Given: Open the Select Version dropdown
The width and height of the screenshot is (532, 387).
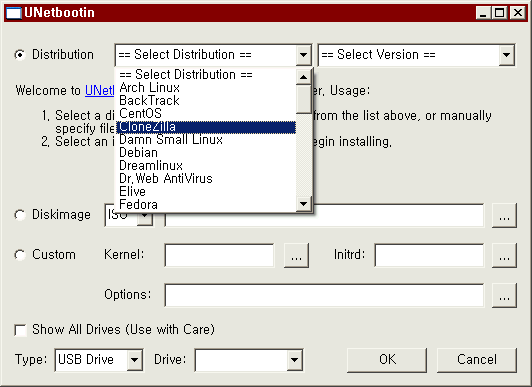Looking at the screenshot, I should pos(506,55).
